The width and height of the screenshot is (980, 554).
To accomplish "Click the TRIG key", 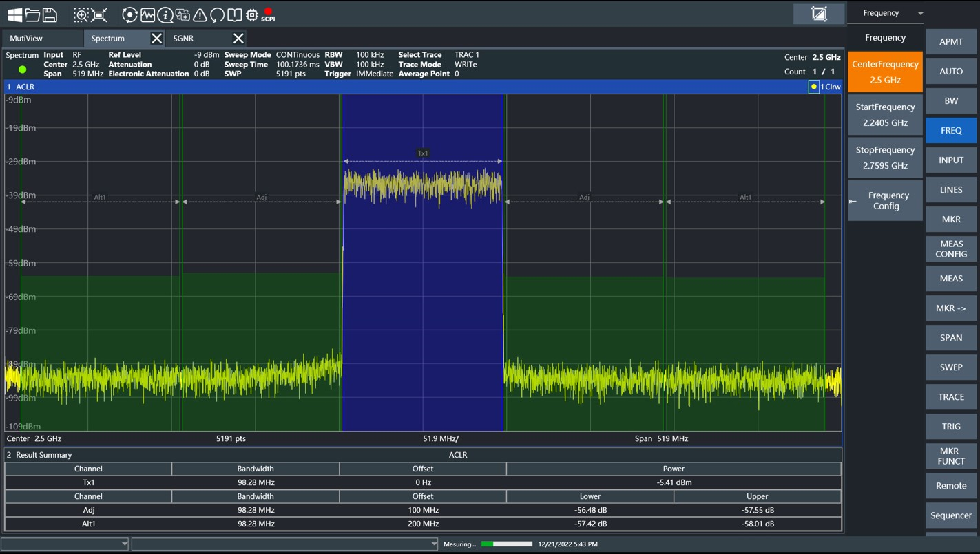I will point(951,426).
